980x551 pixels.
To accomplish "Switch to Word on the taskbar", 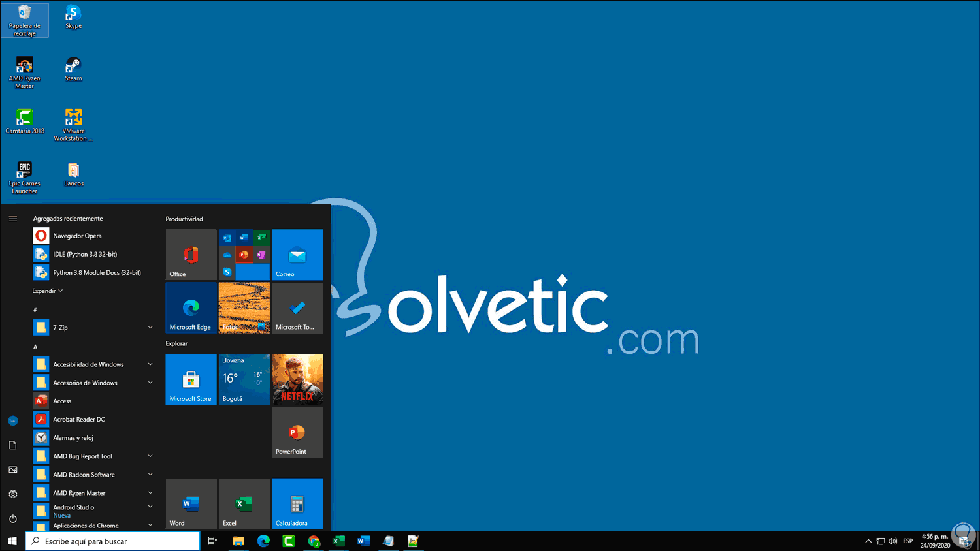I will pyautogui.click(x=364, y=541).
